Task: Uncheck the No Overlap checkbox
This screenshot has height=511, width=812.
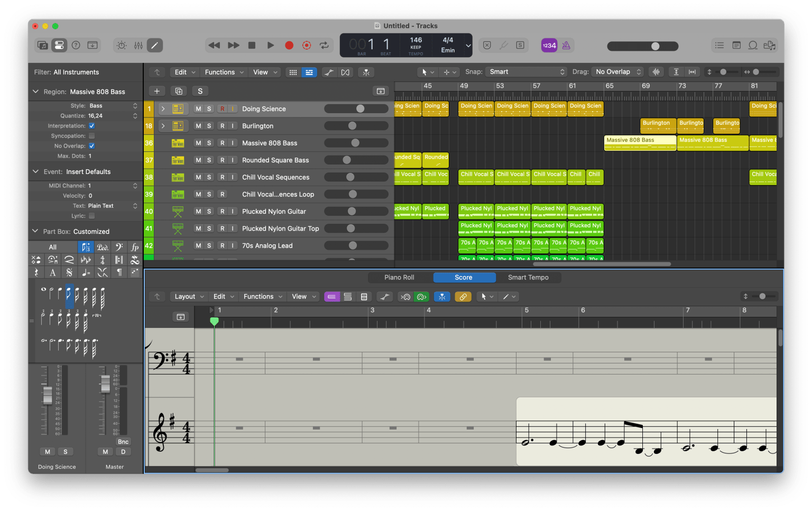Action: (91, 146)
